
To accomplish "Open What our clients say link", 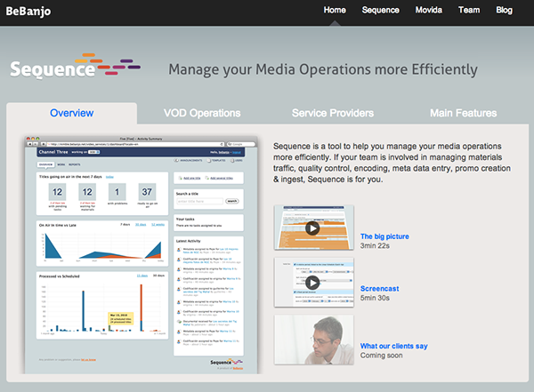I will [x=393, y=346].
